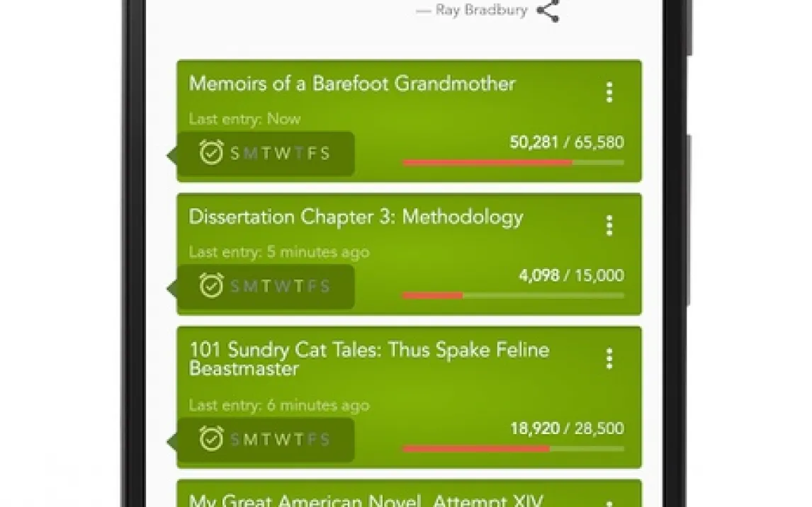812x507 pixels.
Task: Open Memoirs of a Barefoot Grandmother project
Action: pyautogui.click(x=352, y=84)
